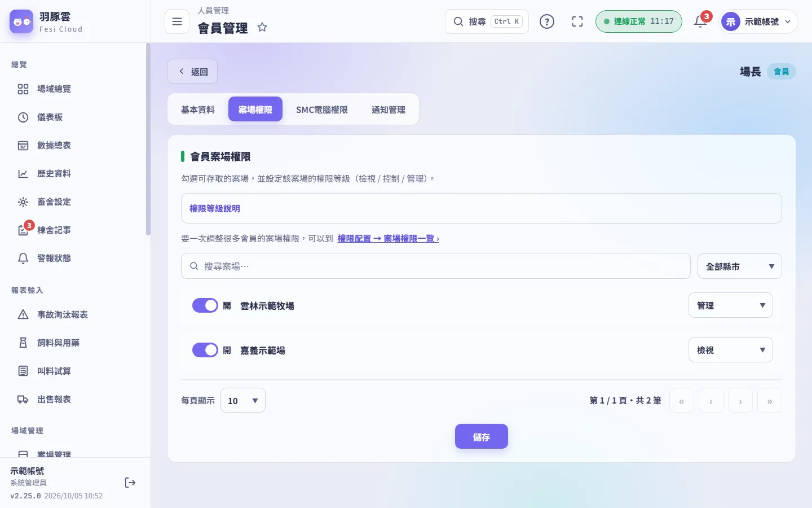Image resolution: width=812 pixels, height=508 pixels.
Task: Open 事故淘汰報表 report
Action: point(75,314)
